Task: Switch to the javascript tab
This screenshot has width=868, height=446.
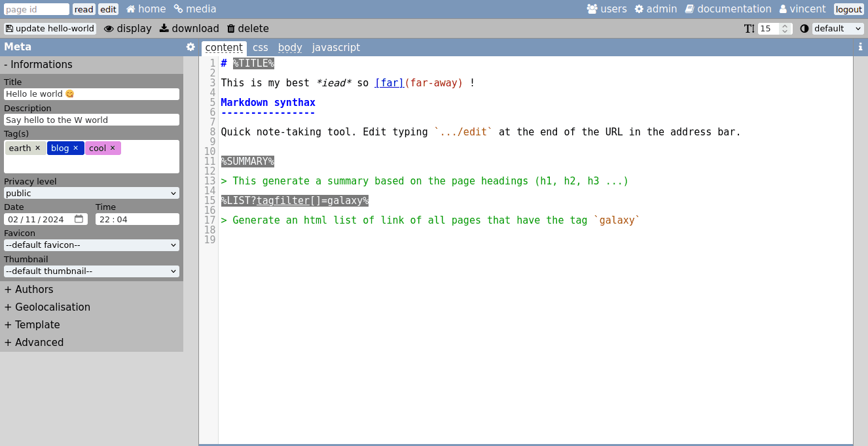Action: 336,48
